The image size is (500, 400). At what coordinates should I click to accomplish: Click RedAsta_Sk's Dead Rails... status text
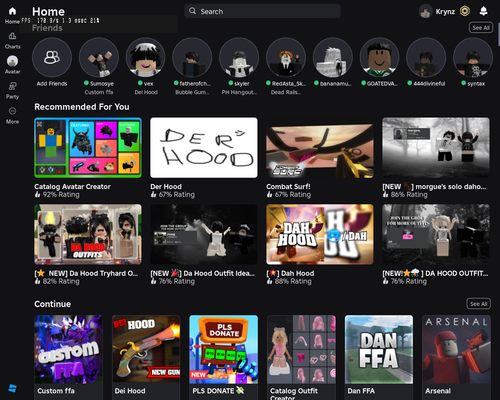click(286, 92)
